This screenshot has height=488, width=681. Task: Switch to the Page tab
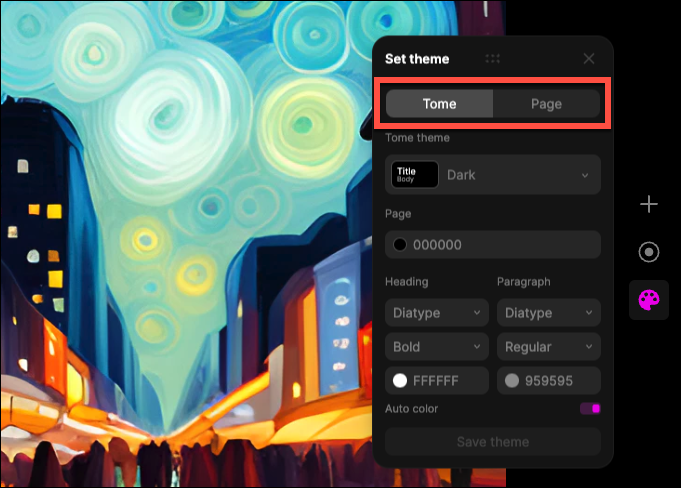(546, 104)
